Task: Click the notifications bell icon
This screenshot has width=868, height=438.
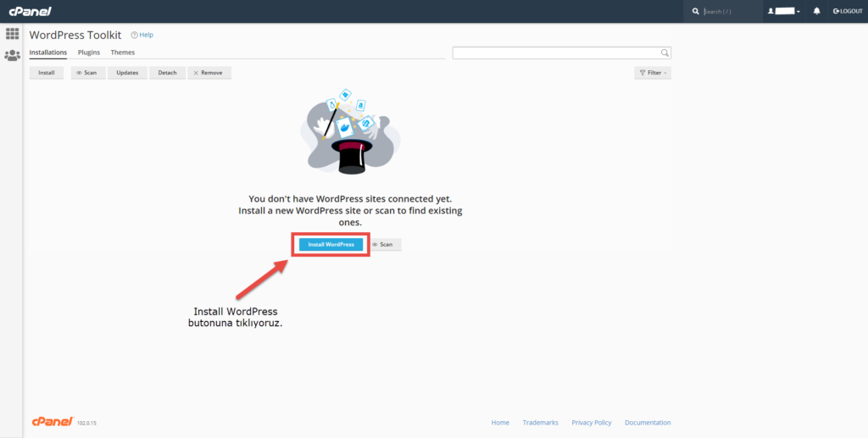Action: pyautogui.click(x=816, y=11)
